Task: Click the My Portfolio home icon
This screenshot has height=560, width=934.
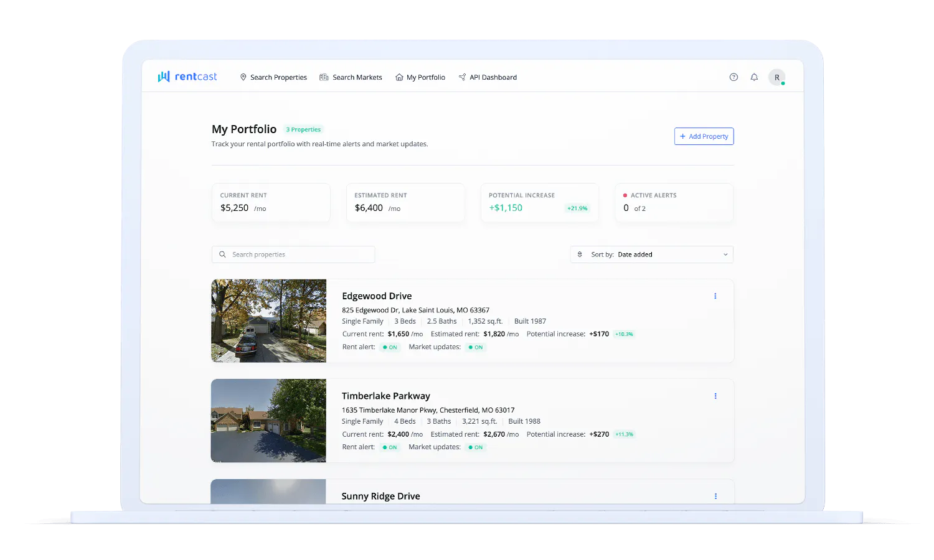Action: click(399, 77)
